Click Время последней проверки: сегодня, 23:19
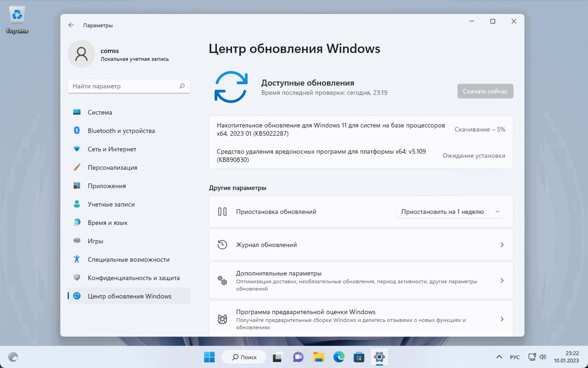588x368 pixels. 324,92
